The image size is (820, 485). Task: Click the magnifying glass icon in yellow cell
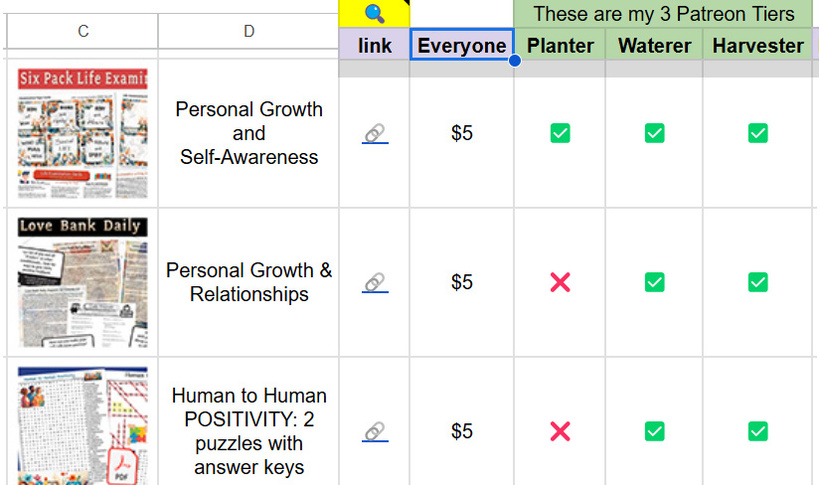click(374, 13)
